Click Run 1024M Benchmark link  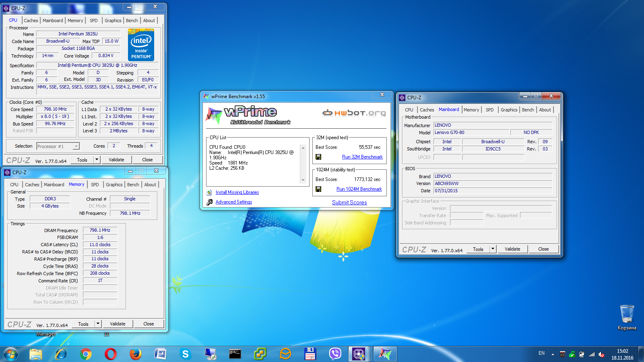point(359,189)
